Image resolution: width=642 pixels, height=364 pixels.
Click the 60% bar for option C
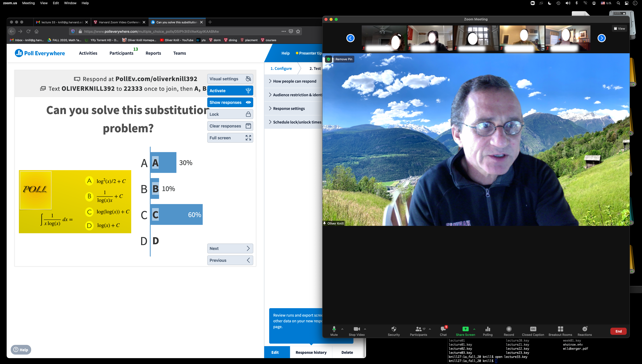177,214
